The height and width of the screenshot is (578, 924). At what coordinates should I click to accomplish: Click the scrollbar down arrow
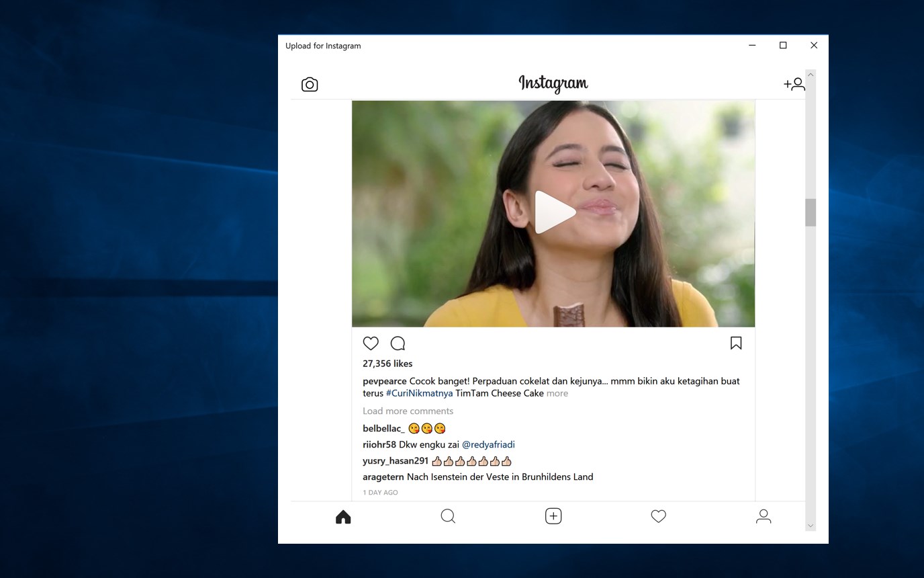tap(811, 526)
